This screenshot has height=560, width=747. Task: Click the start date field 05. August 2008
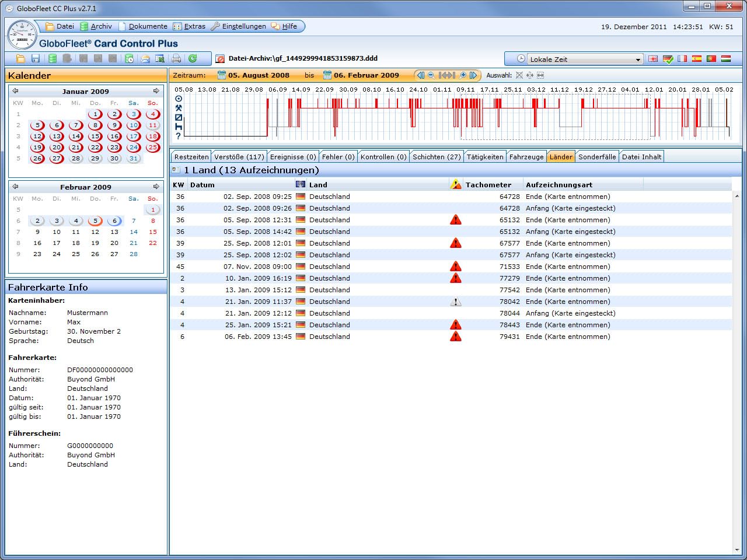click(259, 75)
